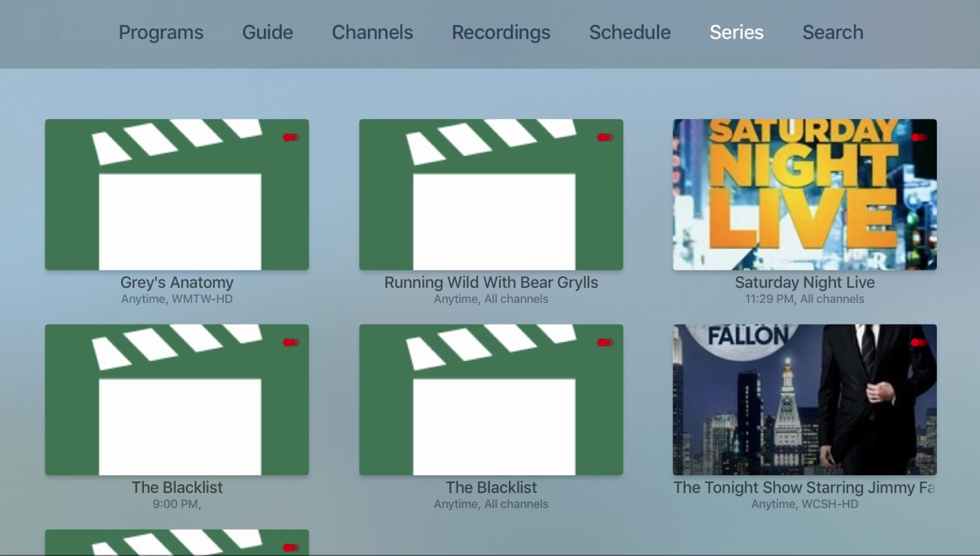Click the "Anytime, WMTW-HD" subtitle
Screen dimensions: 980x556
click(x=177, y=299)
